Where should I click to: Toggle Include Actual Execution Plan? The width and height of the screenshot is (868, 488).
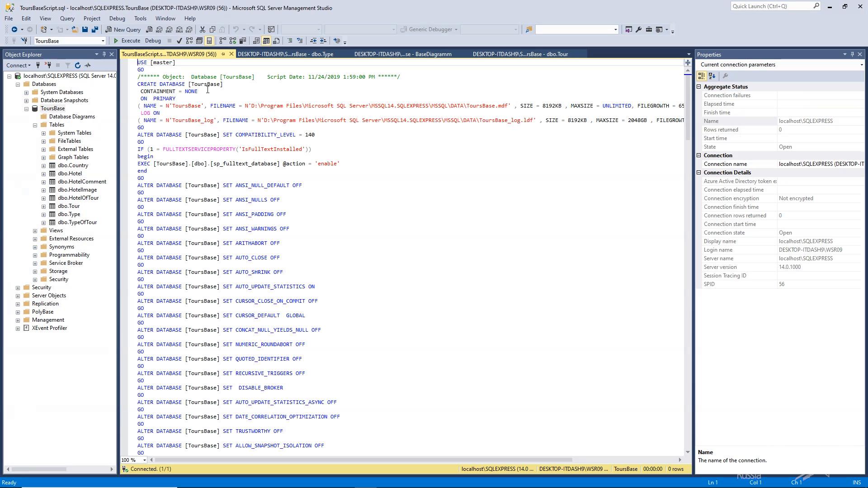coord(222,41)
